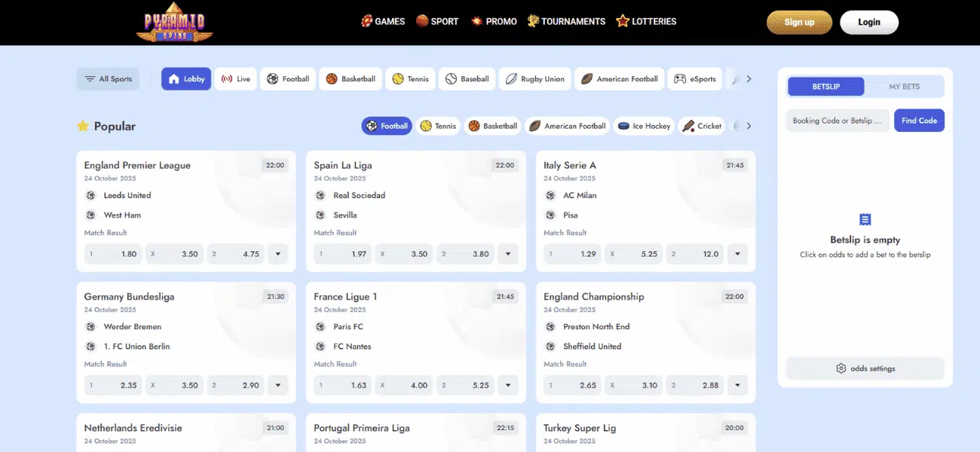Open the Games section
980x452 pixels.
(383, 22)
